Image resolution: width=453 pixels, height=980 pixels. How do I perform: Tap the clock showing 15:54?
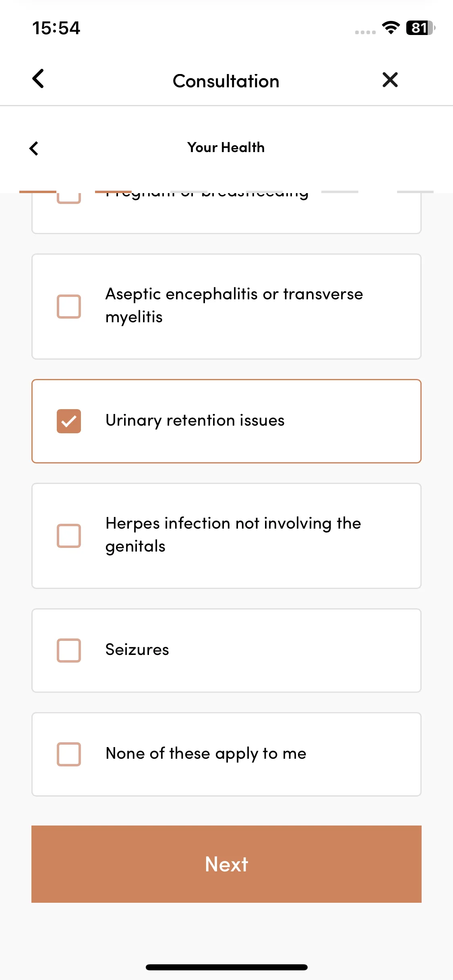tap(56, 28)
